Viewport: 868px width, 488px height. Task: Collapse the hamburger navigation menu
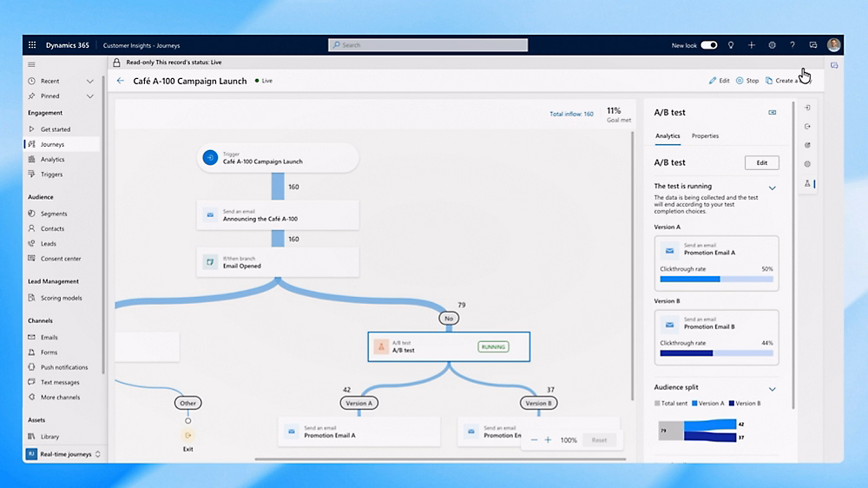click(x=32, y=64)
